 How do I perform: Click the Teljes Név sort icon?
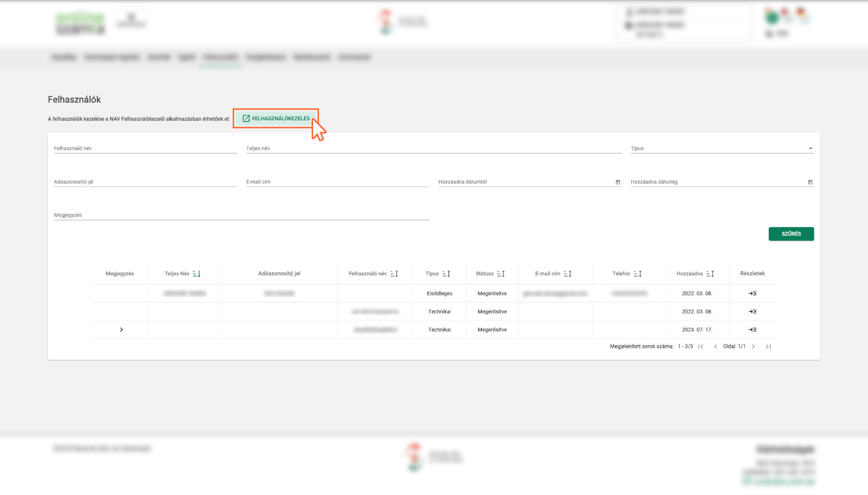(x=197, y=274)
